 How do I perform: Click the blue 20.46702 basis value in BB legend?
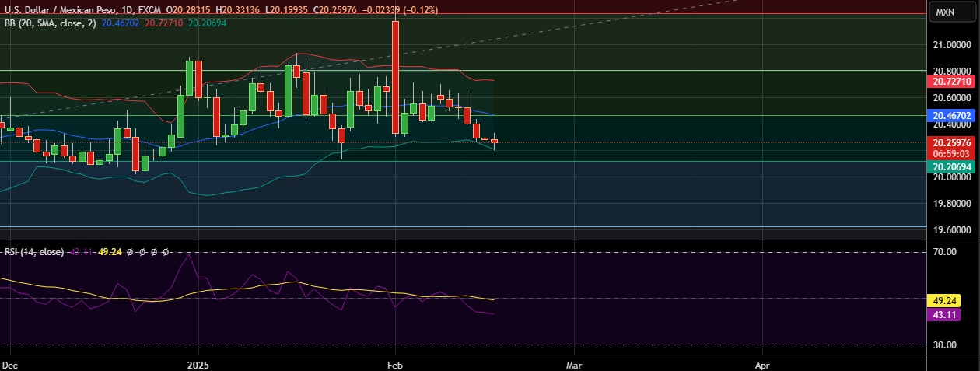[121, 24]
